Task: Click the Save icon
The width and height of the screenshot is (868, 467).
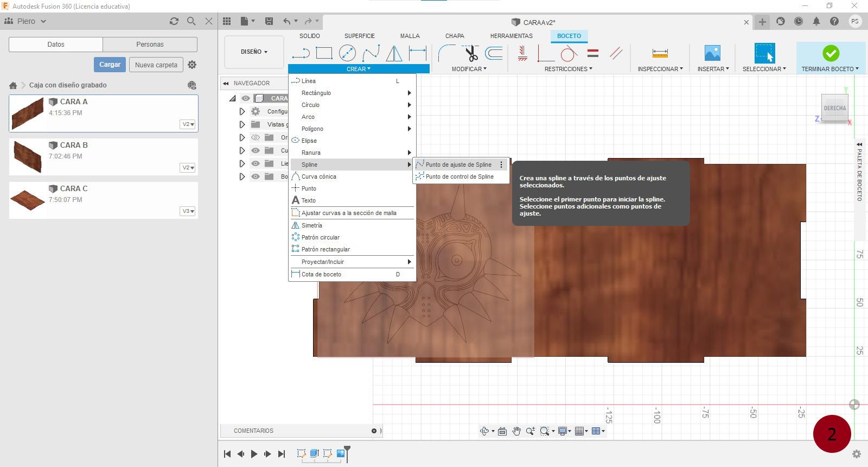Action: click(x=269, y=21)
